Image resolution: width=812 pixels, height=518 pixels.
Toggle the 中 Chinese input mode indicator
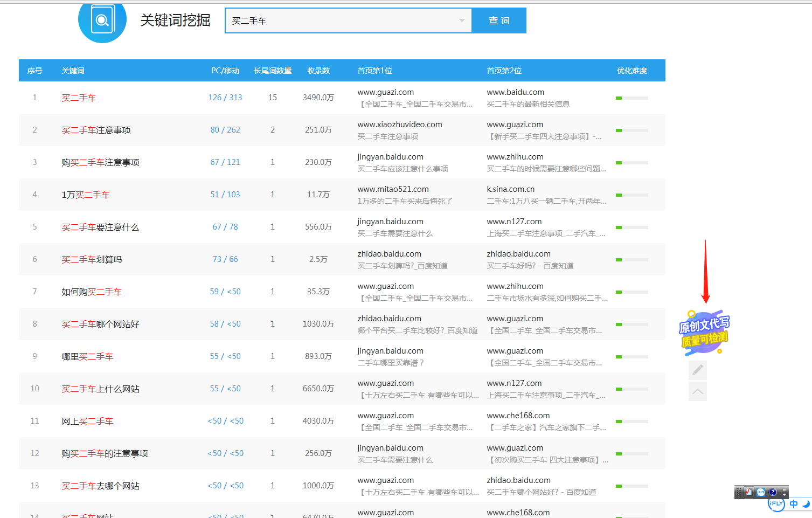(793, 504)
